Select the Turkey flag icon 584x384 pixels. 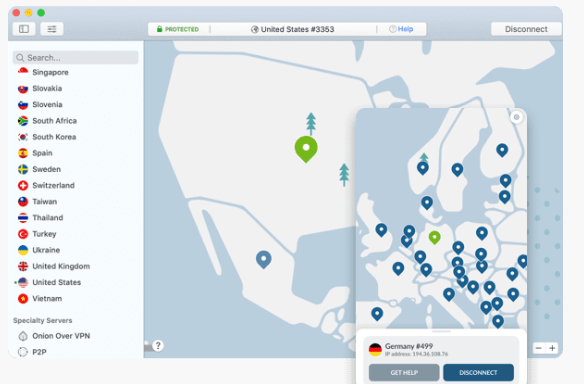[23, 234]
